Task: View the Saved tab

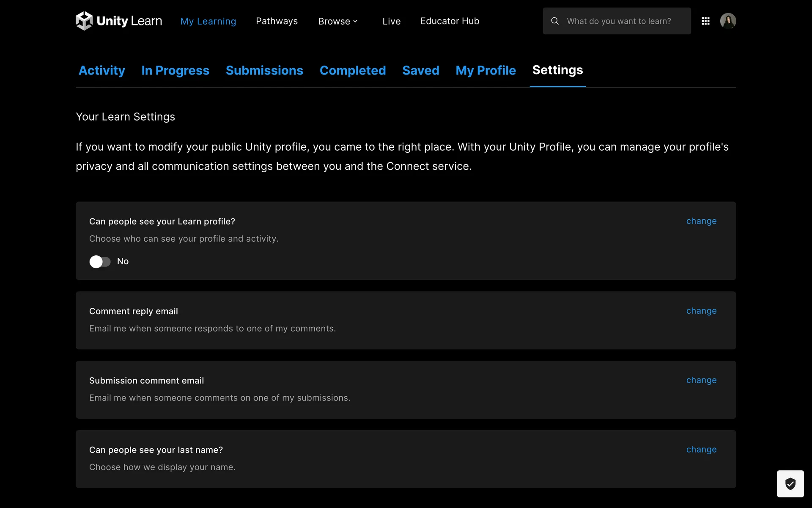Action: 420,70
